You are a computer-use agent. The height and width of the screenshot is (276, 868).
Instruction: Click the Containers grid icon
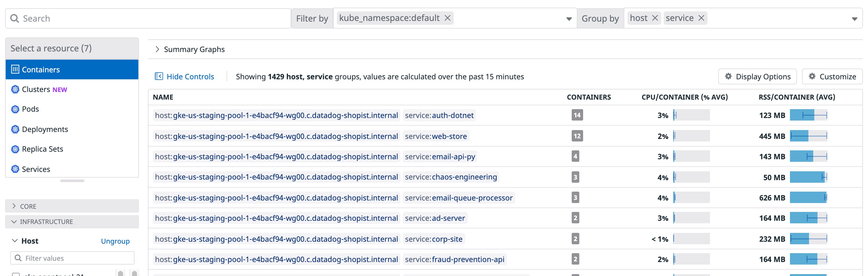[15, 69]
